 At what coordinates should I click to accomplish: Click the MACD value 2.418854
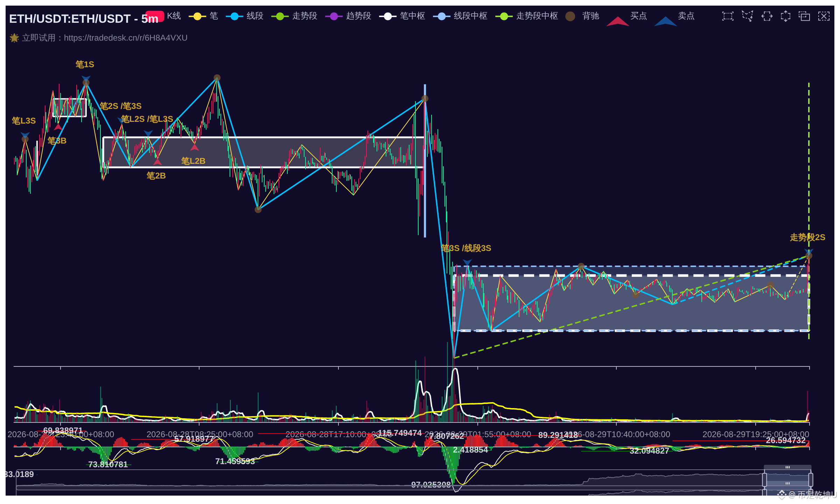pos(470,450)
